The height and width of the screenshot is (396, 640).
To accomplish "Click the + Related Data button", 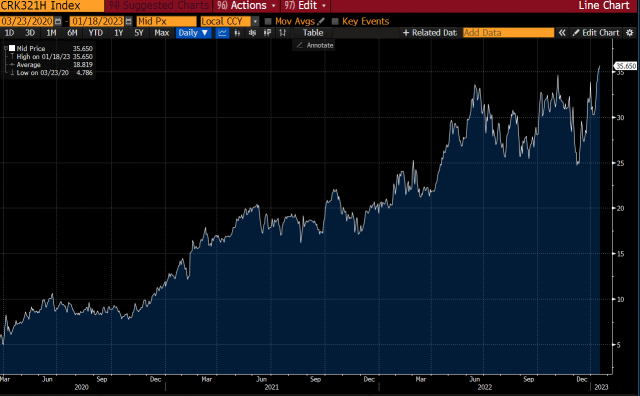I will click(430, 33).
